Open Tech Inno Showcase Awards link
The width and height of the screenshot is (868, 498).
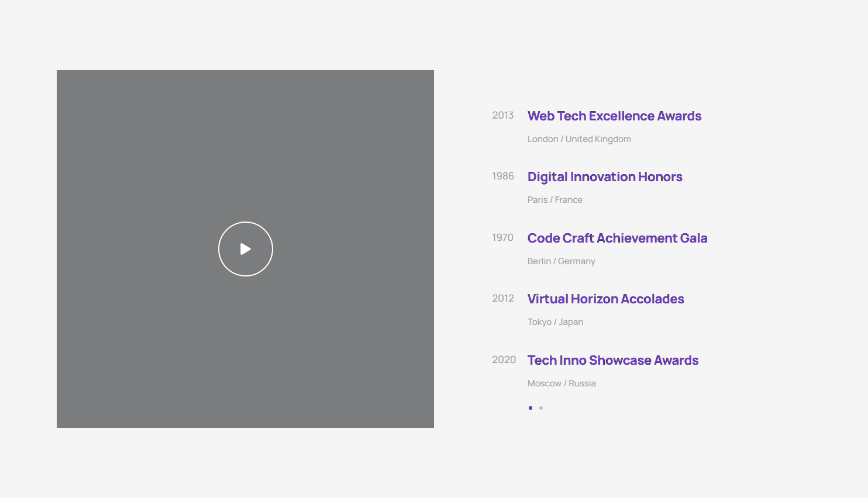pos(612,361)
